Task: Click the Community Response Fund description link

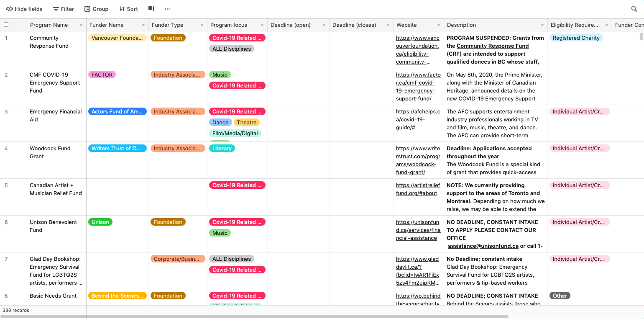Action: click(x=493, y=46)
